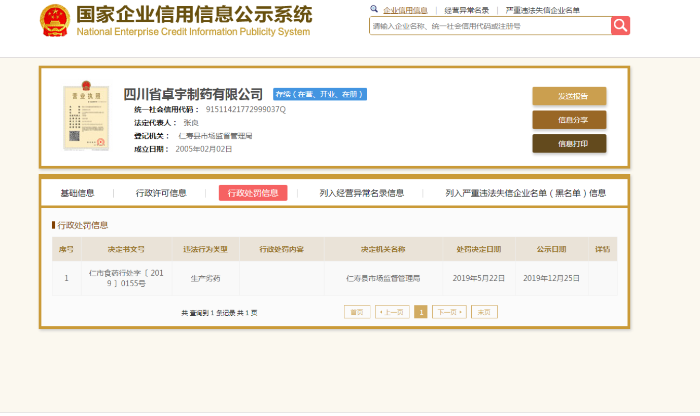Open the 列入严重违法失信企业名单（黑名单）信息 tab
Viewport: 700px width, 416px height.
tap(525, 193)
